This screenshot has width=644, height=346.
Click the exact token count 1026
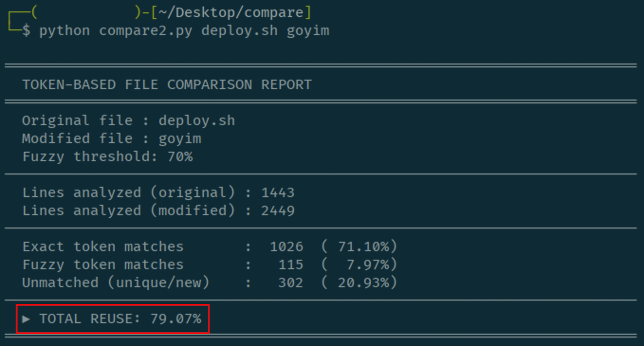click(x=286, y=246)
